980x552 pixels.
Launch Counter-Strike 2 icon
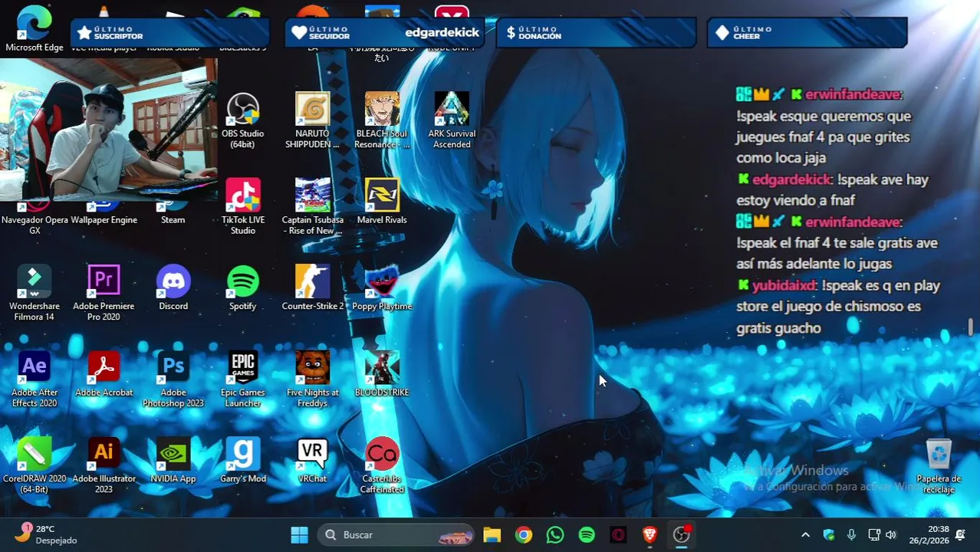coord(312,288)
